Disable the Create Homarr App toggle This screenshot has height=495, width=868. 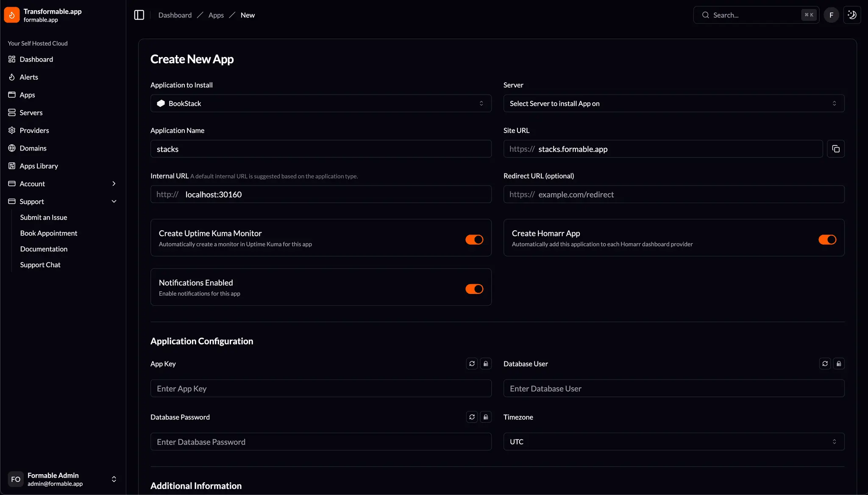(x=827, y=240)
